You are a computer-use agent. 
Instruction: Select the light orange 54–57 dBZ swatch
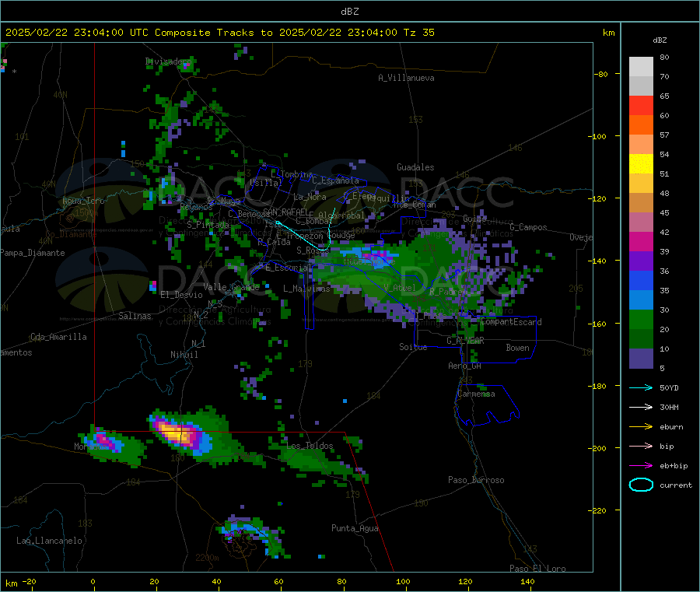tap(641, 145)
